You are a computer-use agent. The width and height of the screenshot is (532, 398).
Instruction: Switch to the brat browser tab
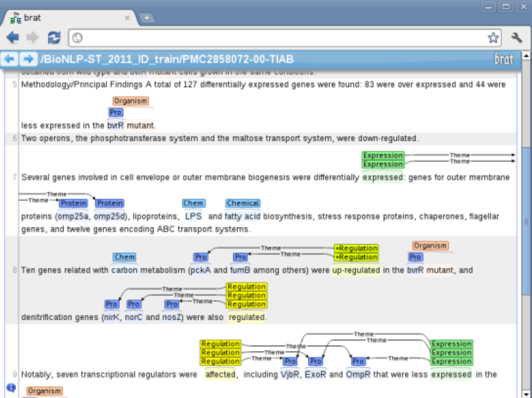[x=31, y=17]
